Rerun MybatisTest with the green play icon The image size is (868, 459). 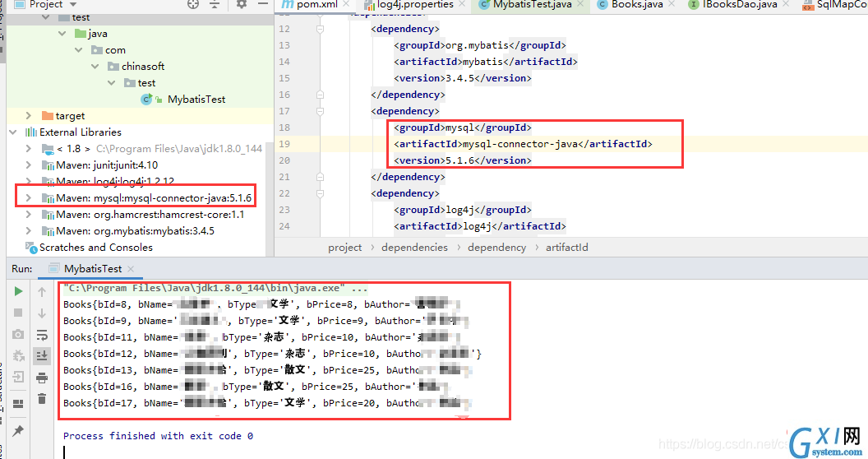pos(18,291)
